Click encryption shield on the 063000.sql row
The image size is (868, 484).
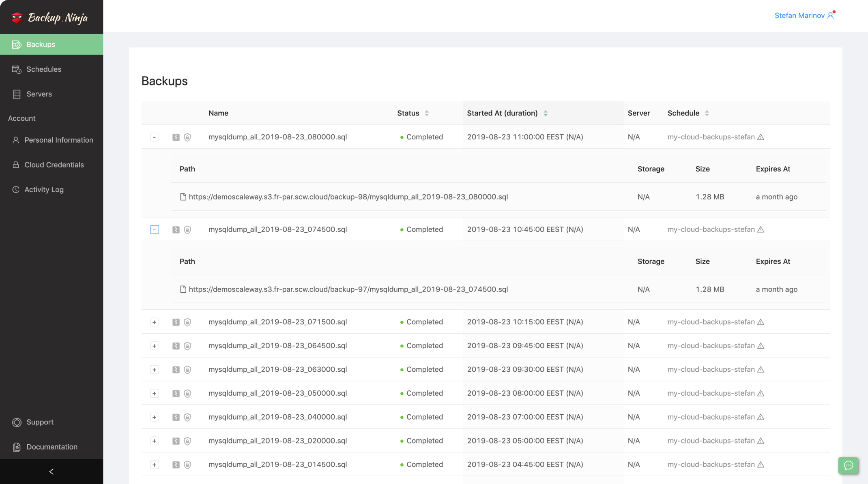click(187, 370)
